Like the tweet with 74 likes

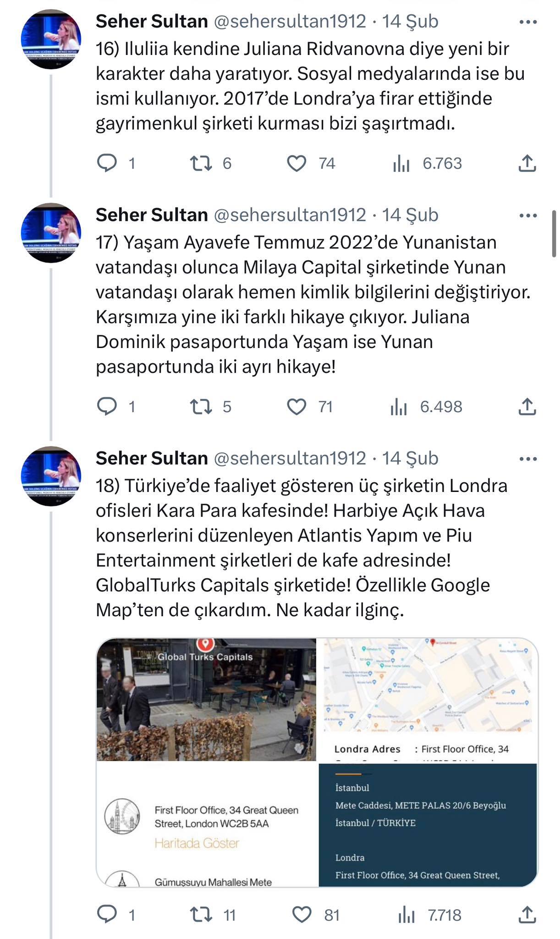coord(296,163)
